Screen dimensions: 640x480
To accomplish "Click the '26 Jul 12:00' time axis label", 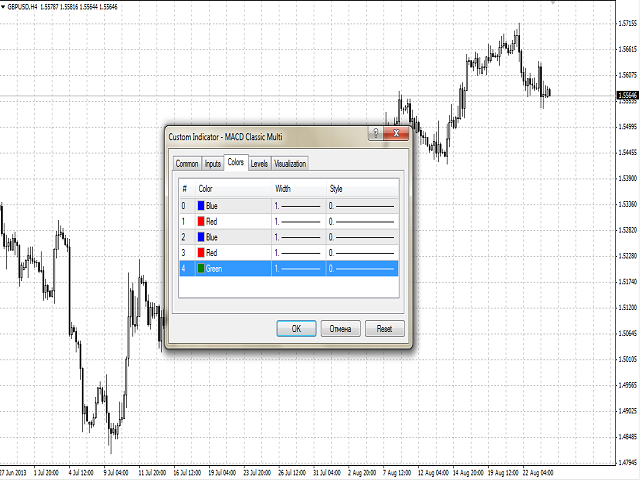I will coord(292,473).
